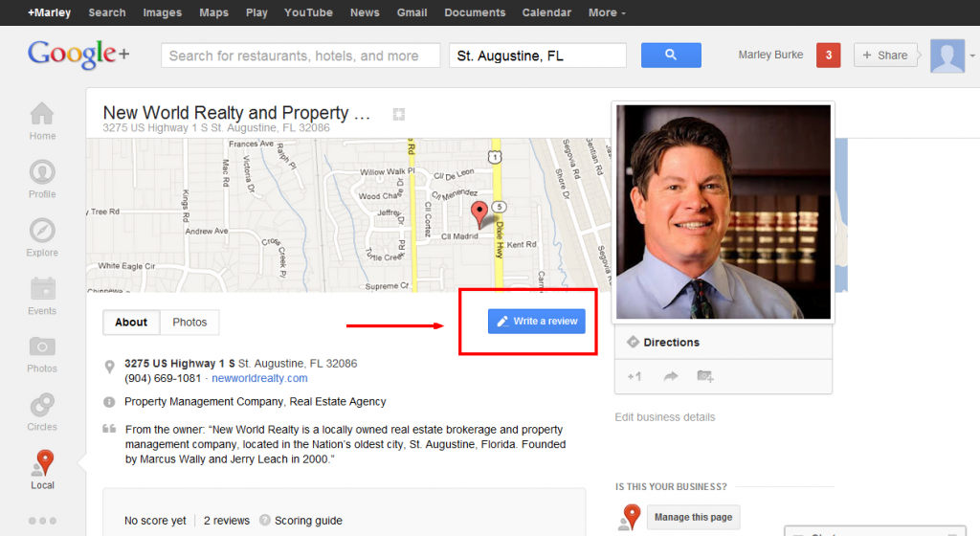Click the Google+ logo
Image resolution: width=980 pixels, height=536 pixels.
(x=78, y=55)
